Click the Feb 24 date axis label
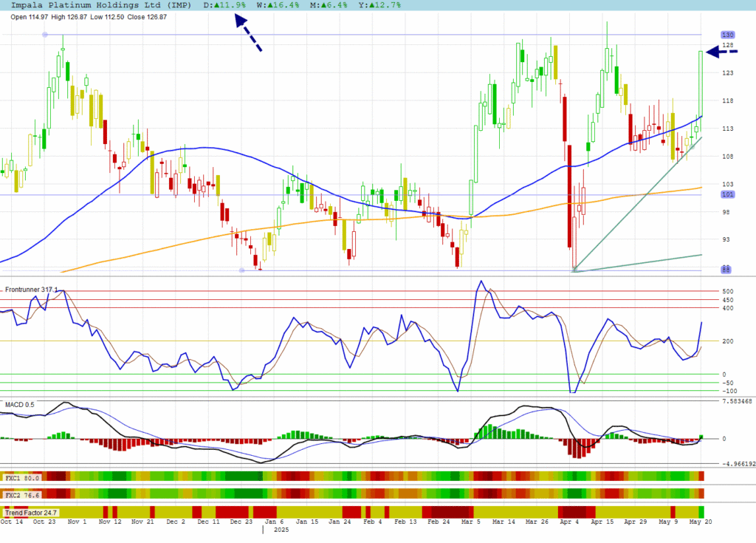The width and height of the screenshot is (756, 543). click(439, 522)
